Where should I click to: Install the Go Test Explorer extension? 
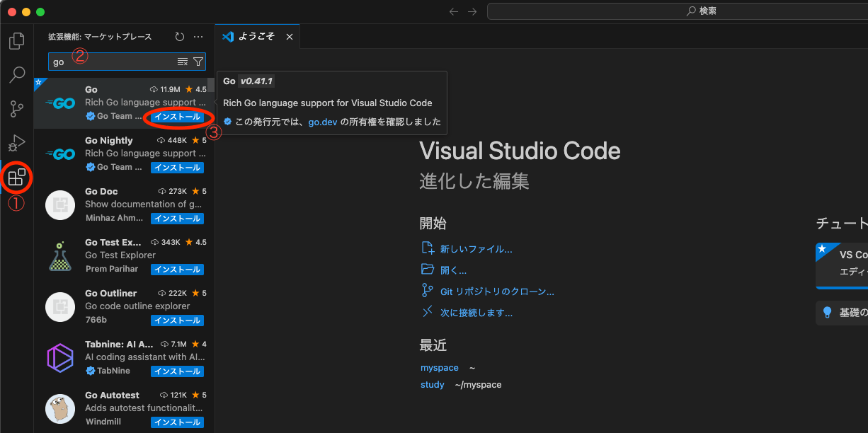coord(177,270)
